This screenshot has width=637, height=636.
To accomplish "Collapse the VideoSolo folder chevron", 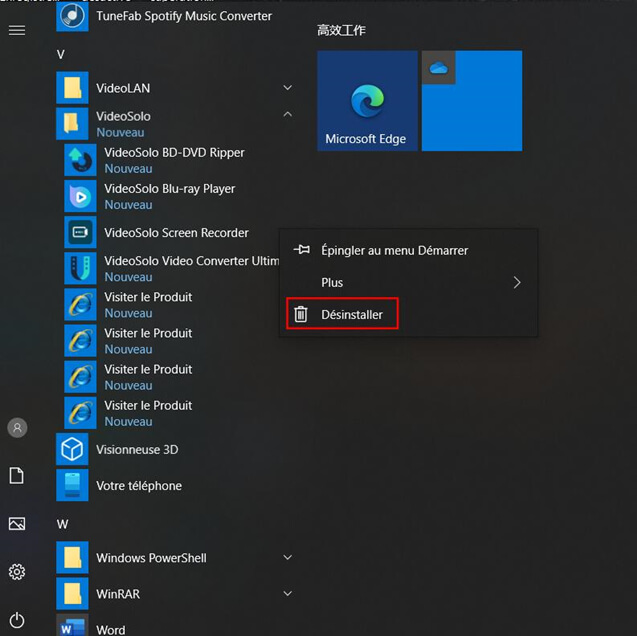I will click(x=288, y=115).
